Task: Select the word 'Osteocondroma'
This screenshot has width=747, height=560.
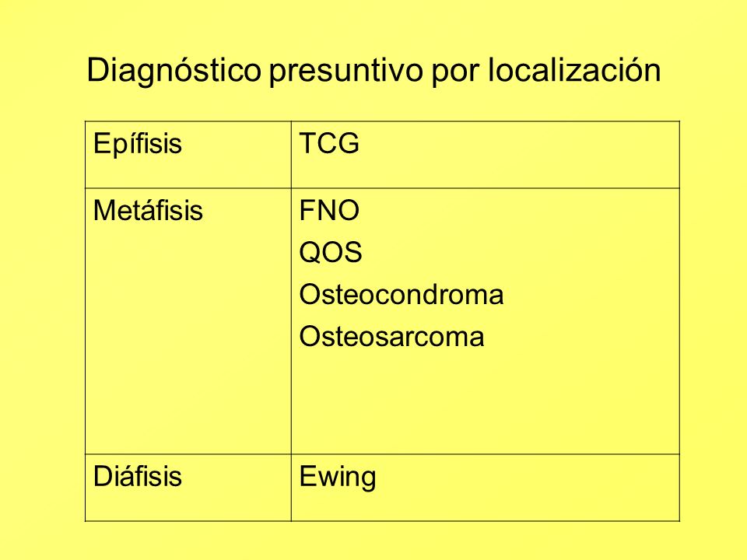Action: point(402,294)
